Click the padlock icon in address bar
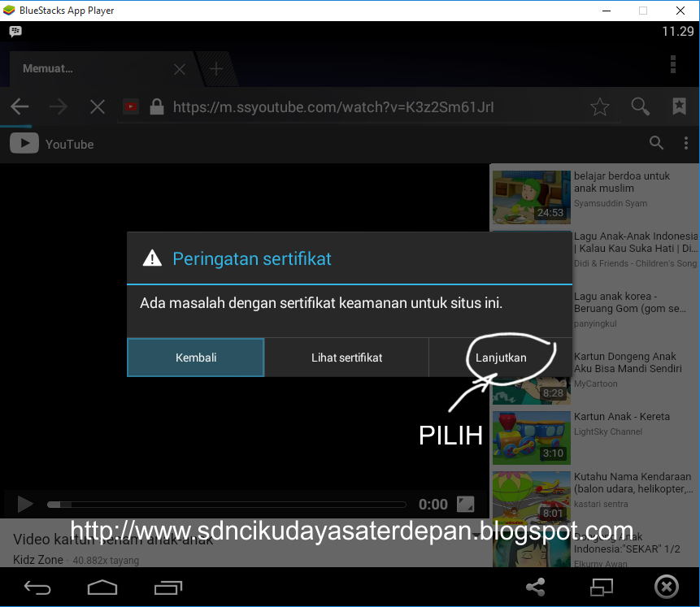 157,106
